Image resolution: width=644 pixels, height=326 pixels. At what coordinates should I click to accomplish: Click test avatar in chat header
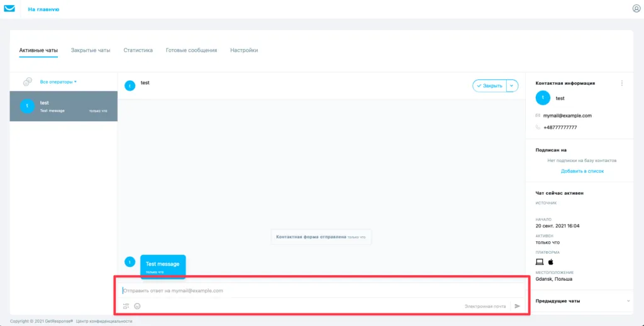(x=130, y=85)
